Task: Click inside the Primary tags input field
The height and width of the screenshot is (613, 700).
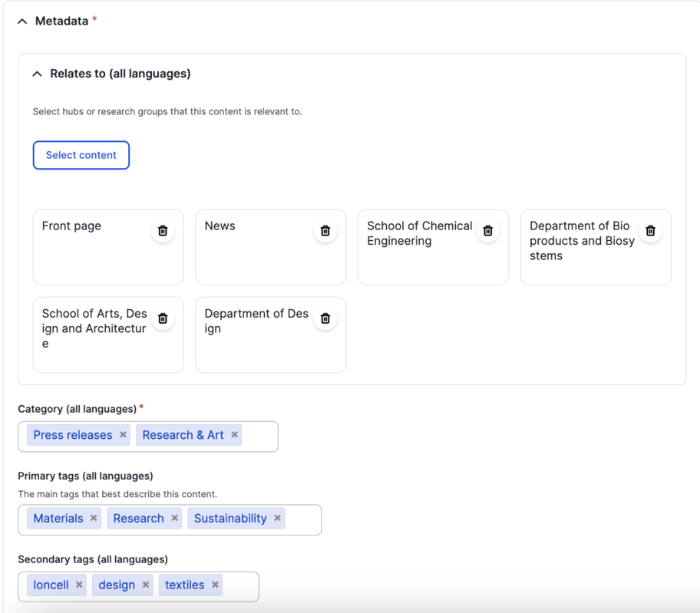Action: coord(302,519)
